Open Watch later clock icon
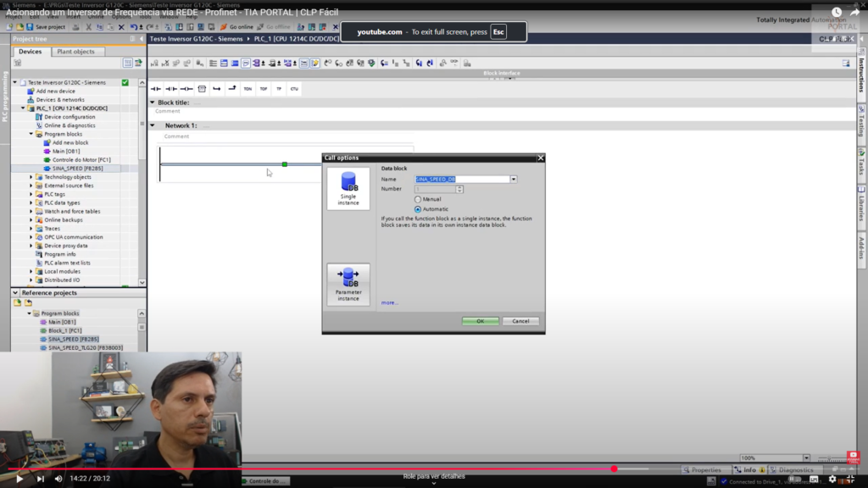Image resolution: width=868 pixels, height=488 pixels. [837, 12]
